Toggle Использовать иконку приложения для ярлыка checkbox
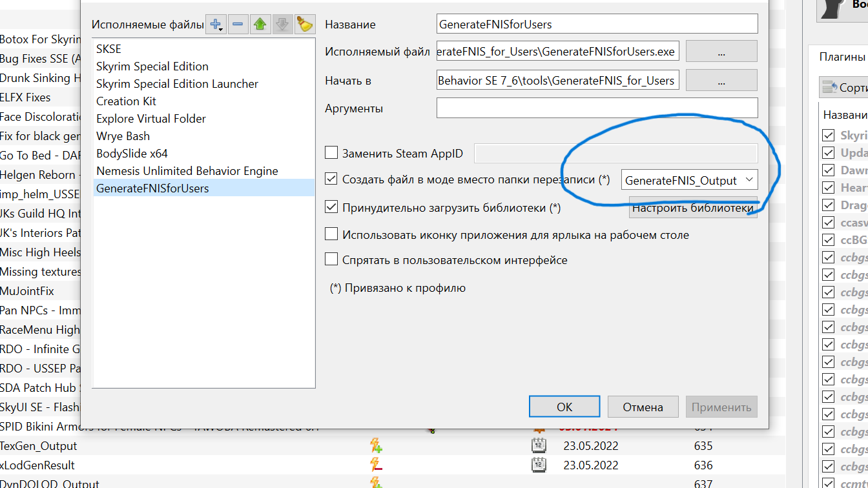 [x=331, y=234]
